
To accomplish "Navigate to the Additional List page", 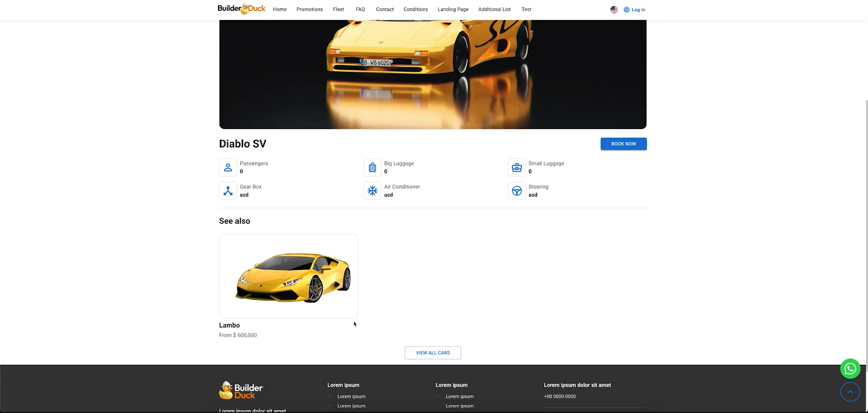I will [494, 9].
